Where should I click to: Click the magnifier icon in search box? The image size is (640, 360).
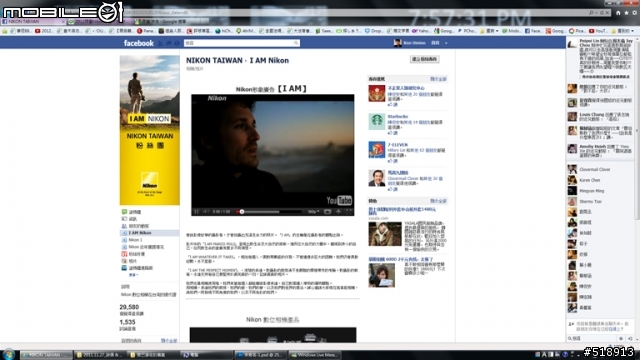[296, 43]
